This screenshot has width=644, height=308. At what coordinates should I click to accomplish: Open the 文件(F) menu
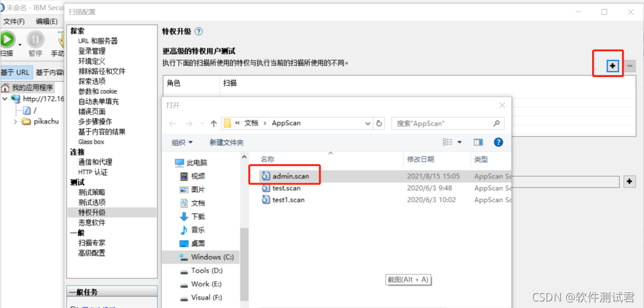click(14, 21)
